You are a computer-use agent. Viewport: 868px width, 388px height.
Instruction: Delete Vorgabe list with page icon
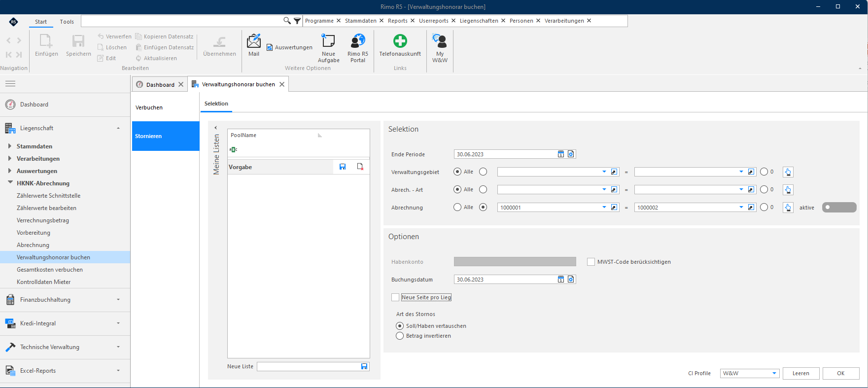pos(360,167)
